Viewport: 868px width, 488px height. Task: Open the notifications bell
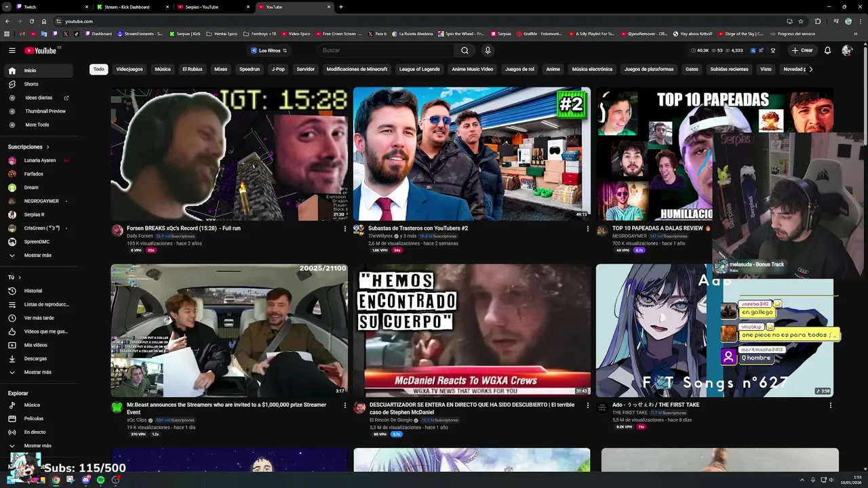827,50
